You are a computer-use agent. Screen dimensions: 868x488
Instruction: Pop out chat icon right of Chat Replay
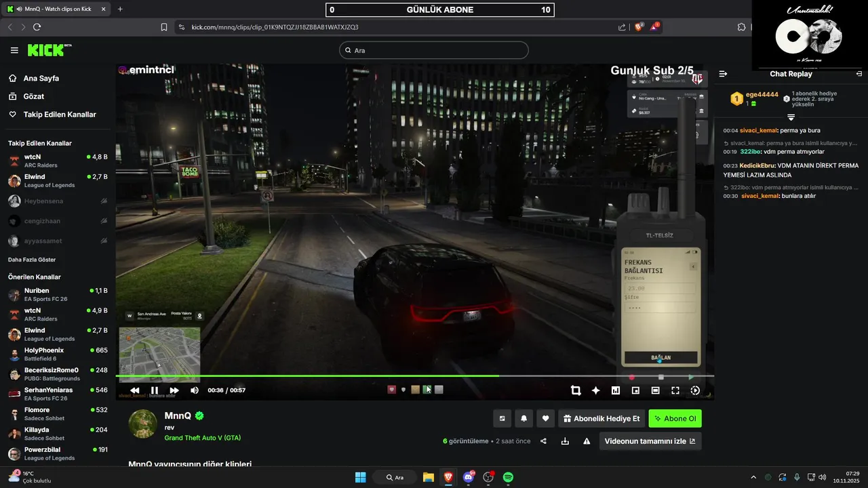click(859, 74)
